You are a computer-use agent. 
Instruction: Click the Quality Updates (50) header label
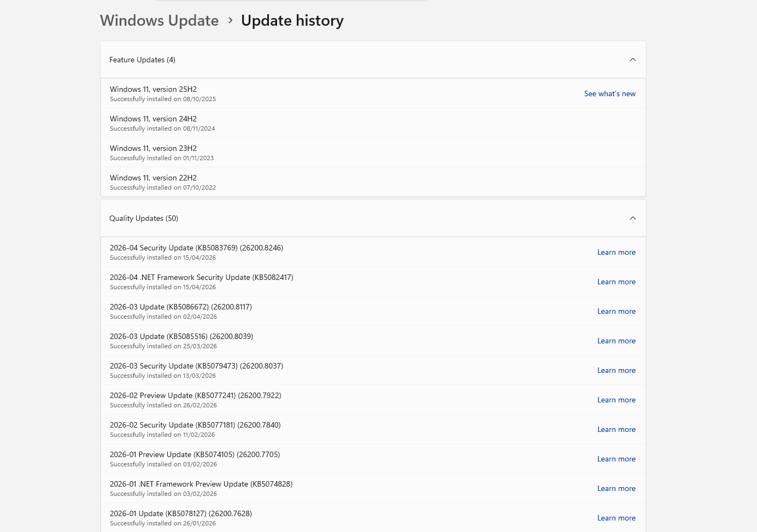coord(144,218)
